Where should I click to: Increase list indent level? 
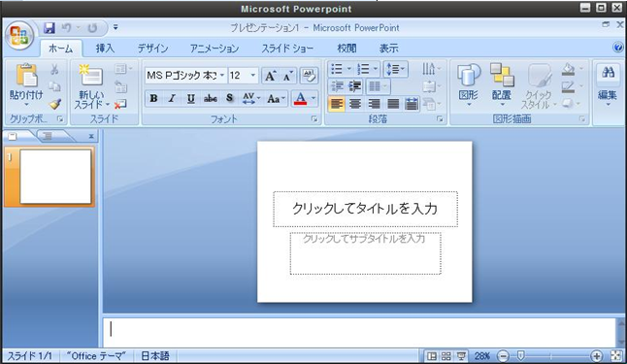[x=354, y=86]
